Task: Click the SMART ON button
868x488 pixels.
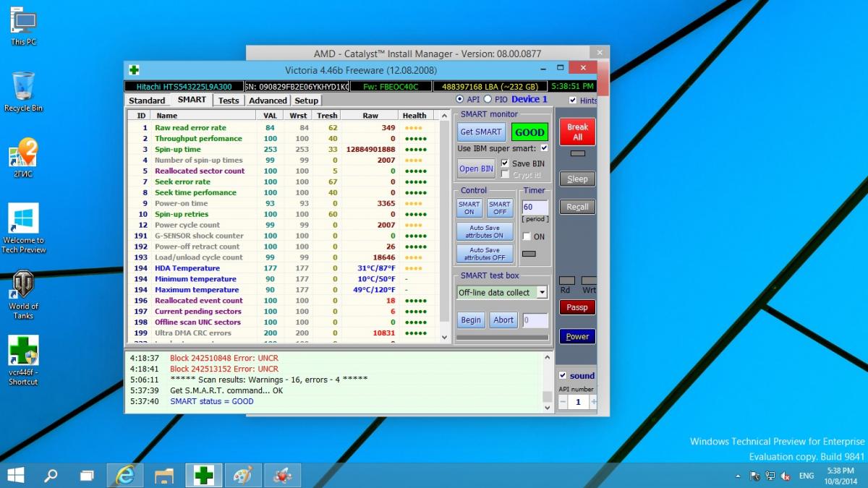Action: 469,207
